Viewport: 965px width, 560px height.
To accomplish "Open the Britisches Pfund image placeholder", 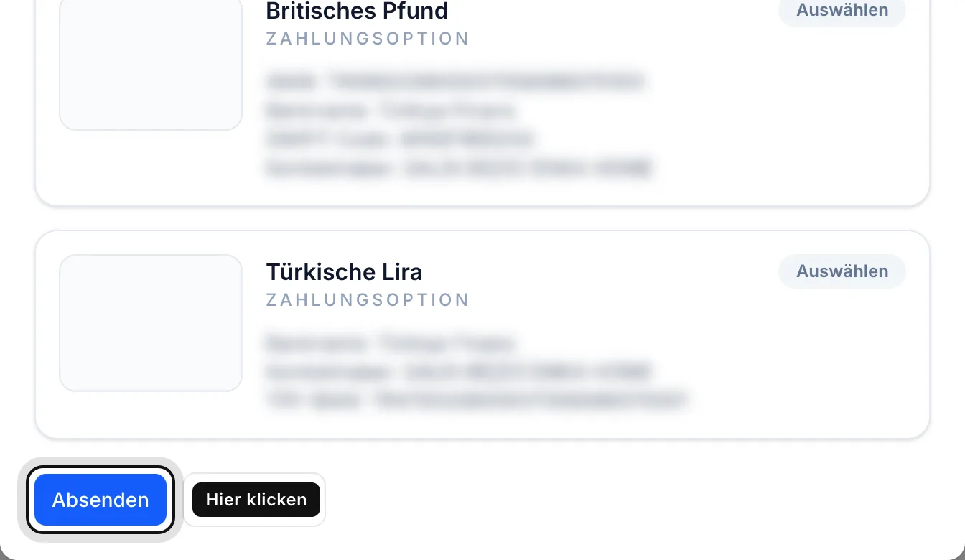I will coord(151,63).
